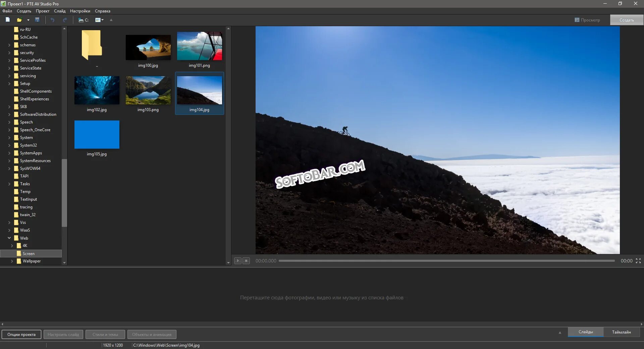
Task: Open the Справка menu
Action: [102, 11]
